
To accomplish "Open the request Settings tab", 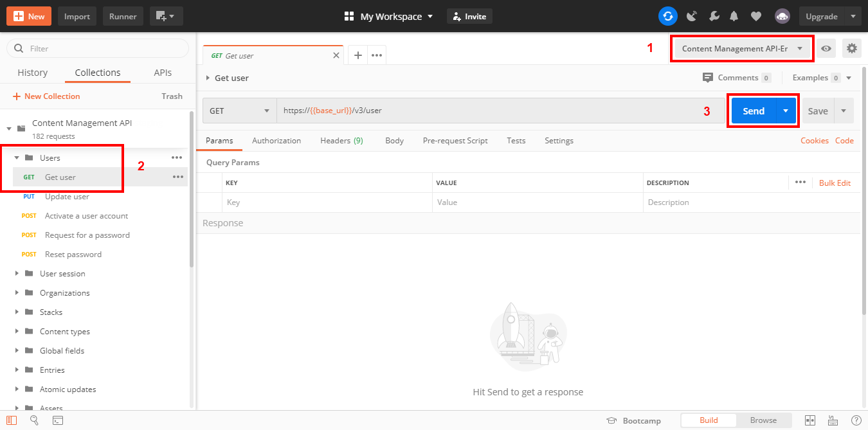I will [x=559, y=140].
